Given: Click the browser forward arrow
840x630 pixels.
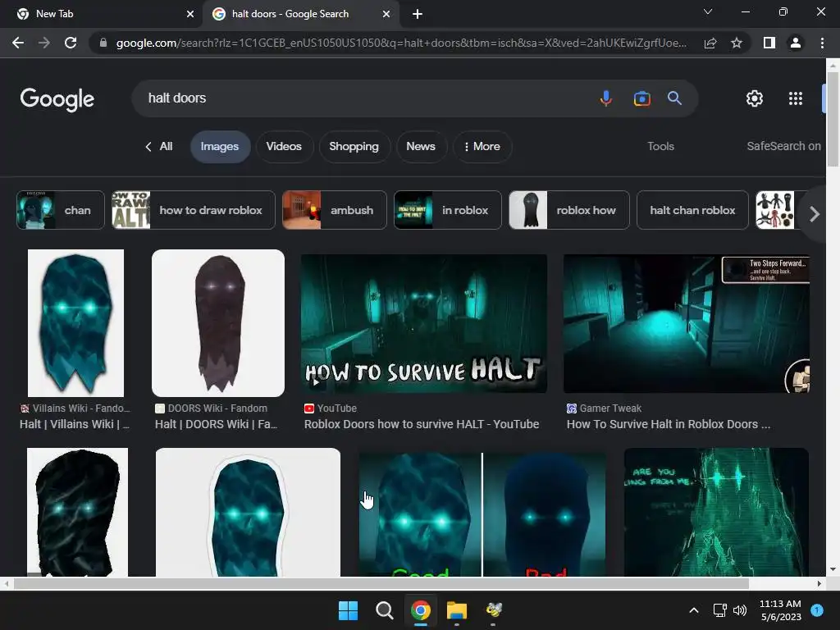Looking at the screenshot, I should 44,43.
